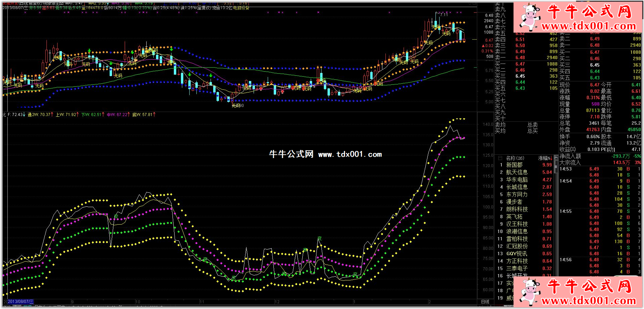Click the 名称(26) column header
644x309 pixels.
(515, 158)
